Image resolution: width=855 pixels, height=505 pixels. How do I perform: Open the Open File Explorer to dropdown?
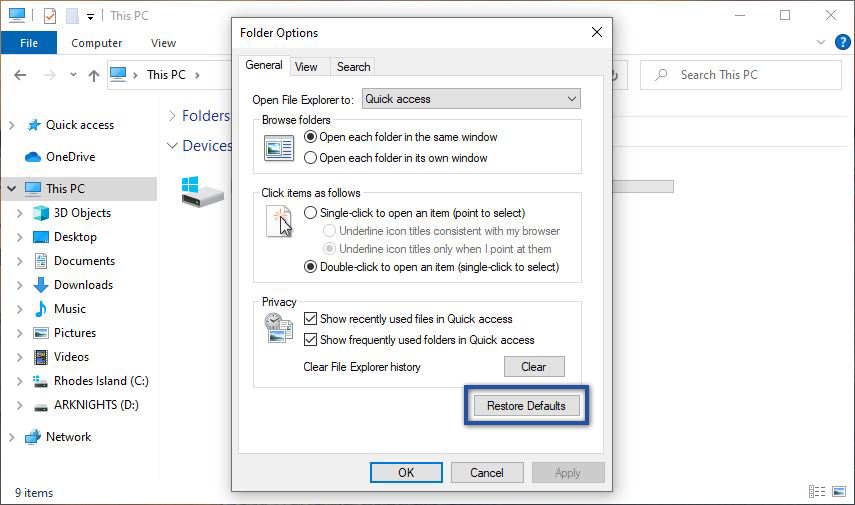[471, 99]
